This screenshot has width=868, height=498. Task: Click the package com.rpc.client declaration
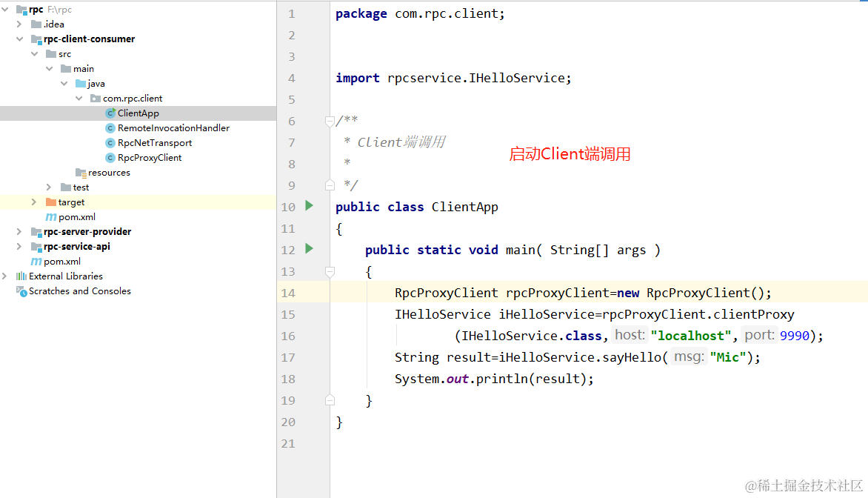point(420,14)
